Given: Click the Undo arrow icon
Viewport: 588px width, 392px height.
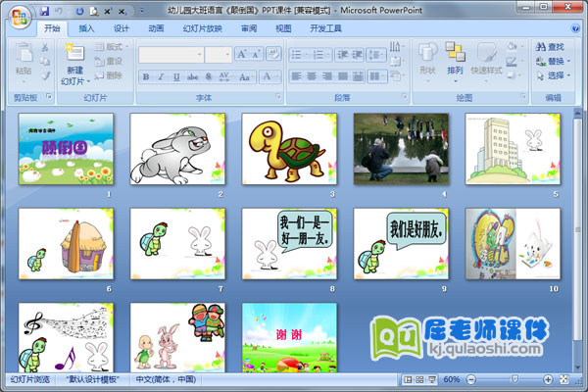Looking at the screenshot, I should 59,11.
